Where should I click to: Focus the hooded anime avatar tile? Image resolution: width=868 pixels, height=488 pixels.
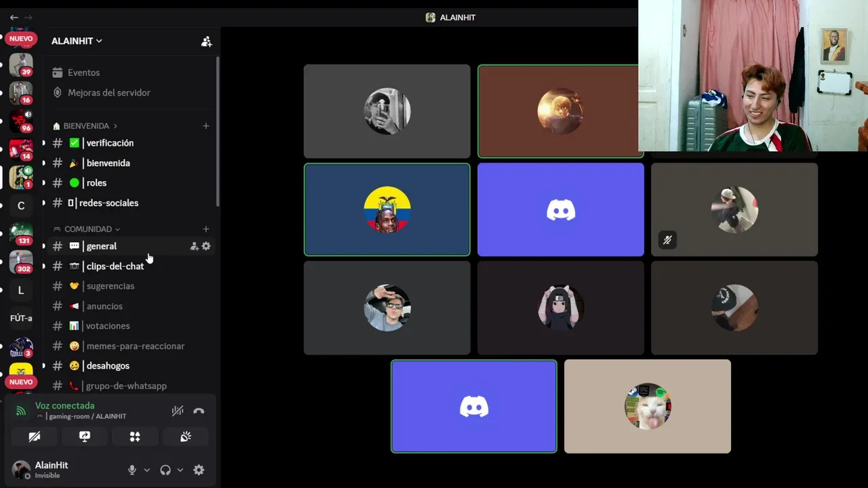pyautogui.click(x=561, y=308)
